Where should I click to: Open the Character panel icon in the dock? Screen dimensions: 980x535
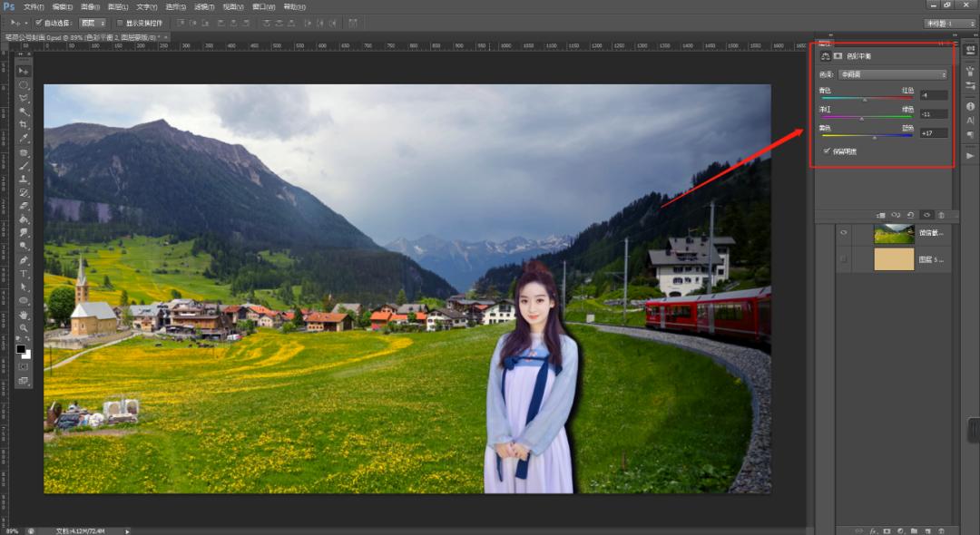970,120
